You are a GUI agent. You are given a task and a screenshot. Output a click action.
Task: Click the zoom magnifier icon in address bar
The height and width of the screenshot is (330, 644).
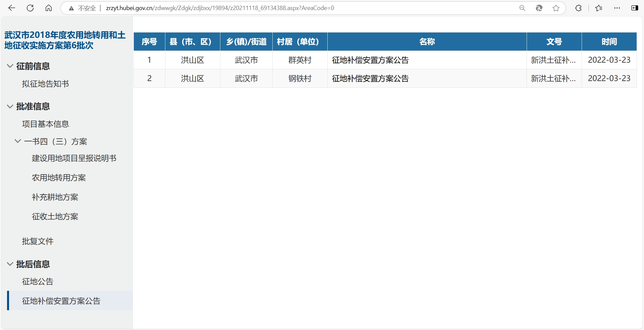coord(522,8)
